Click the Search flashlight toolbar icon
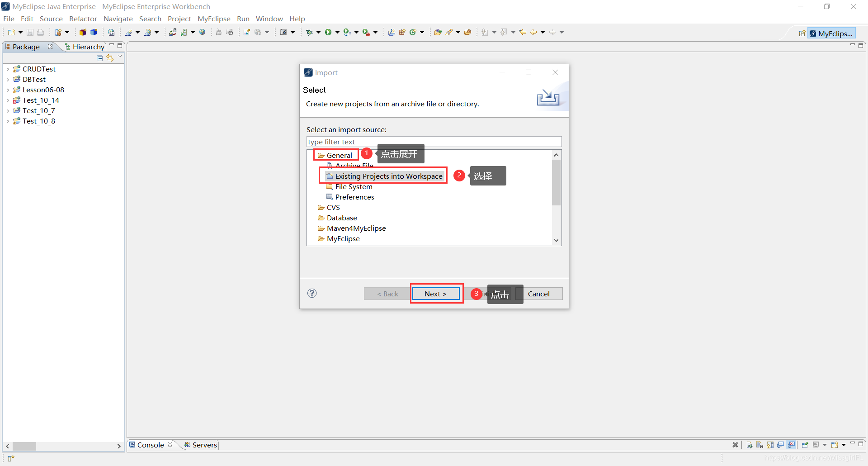 coord(449,32)
